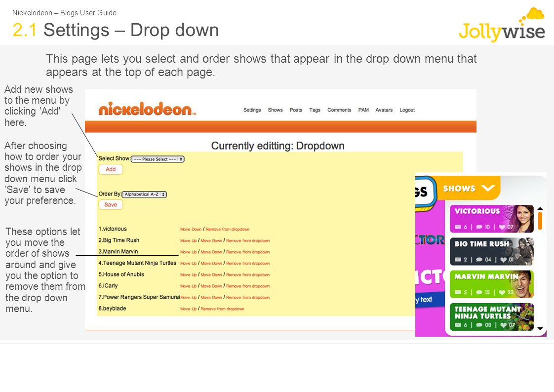Viewport: 554px width, 392px height.
Task: Click the Jollywise logo
Action: pyautogui.click(x=502, y=25)
